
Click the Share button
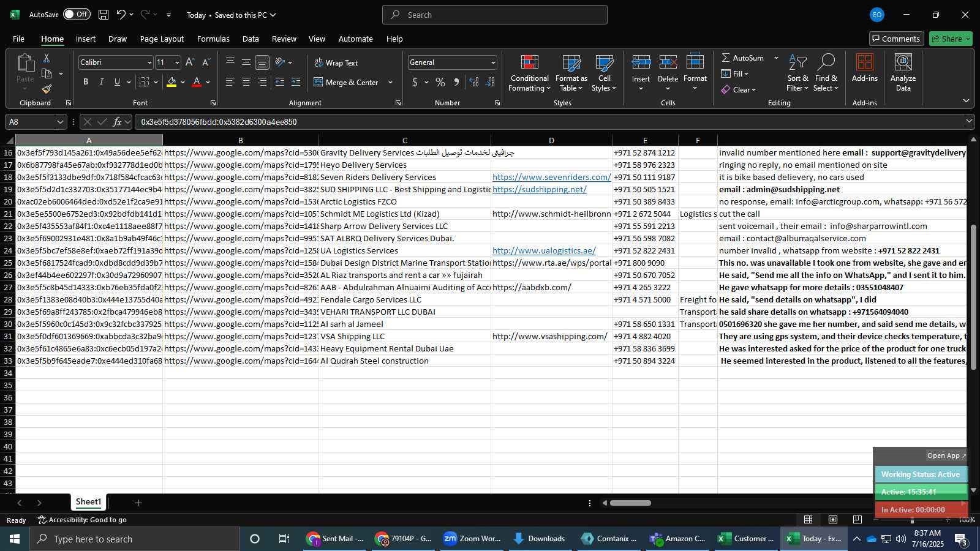(x=951, y=39)
